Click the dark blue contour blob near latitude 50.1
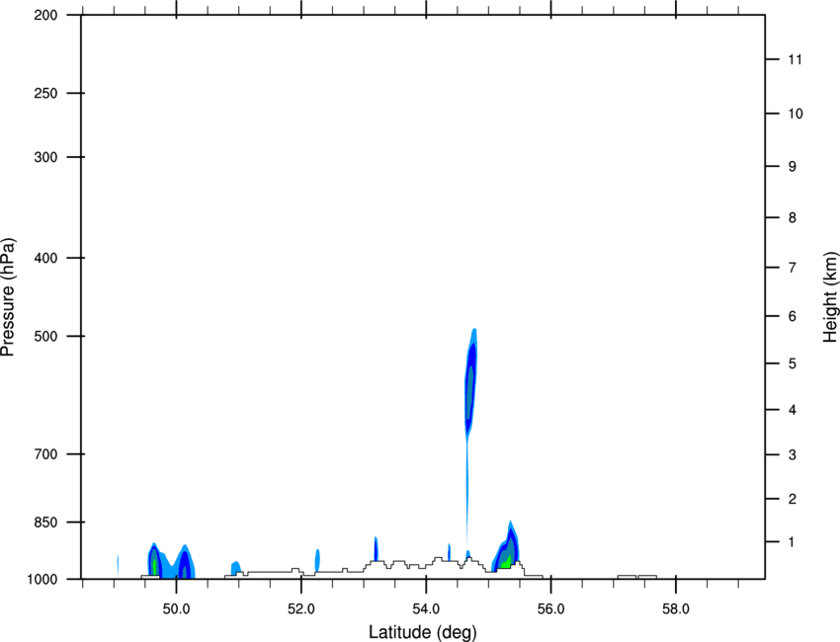840x642 pixels. pyautogui.click(x=184, y=565)
